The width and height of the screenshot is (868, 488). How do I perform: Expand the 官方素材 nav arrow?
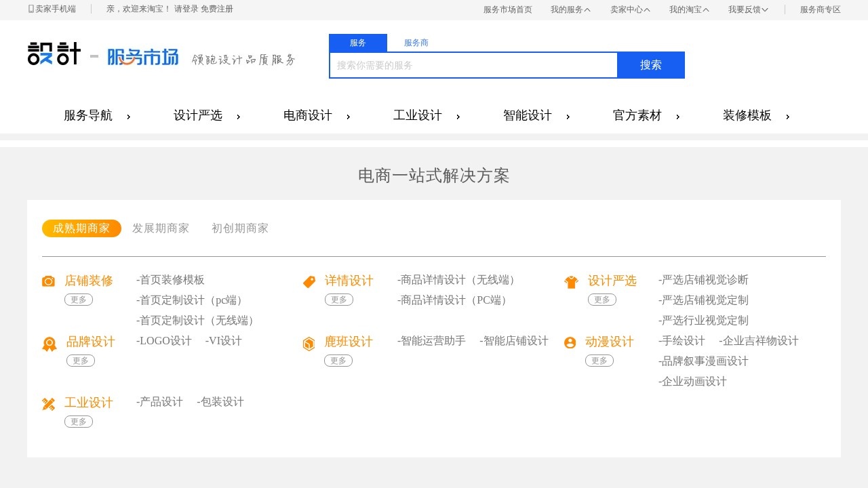677,117
